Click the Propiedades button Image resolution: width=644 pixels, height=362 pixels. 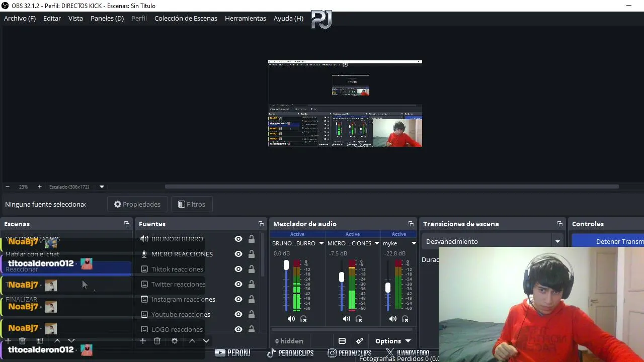click(x=137, y=204)
